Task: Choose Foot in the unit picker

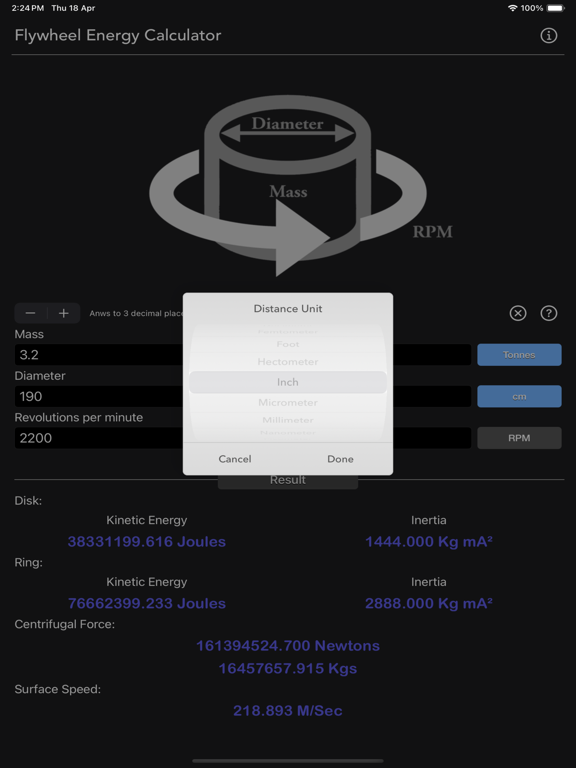Action: click(x=288, y=344)
